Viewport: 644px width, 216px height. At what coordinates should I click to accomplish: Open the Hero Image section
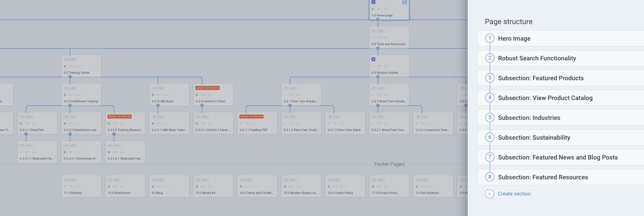pos(561,38)
